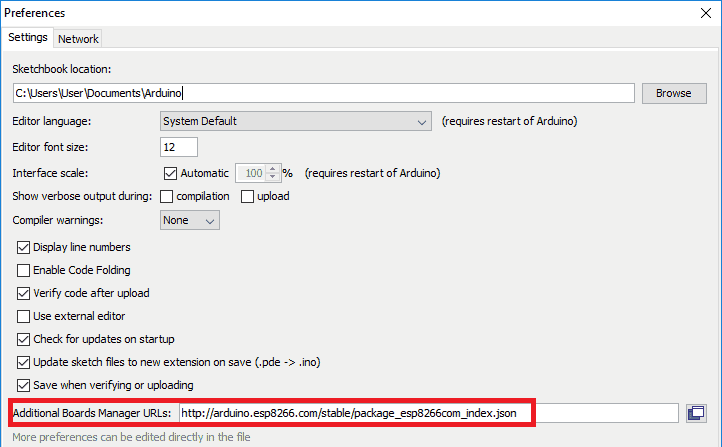
Task: Decrease interface scale with the down arrow
Action: coord(273,177)
